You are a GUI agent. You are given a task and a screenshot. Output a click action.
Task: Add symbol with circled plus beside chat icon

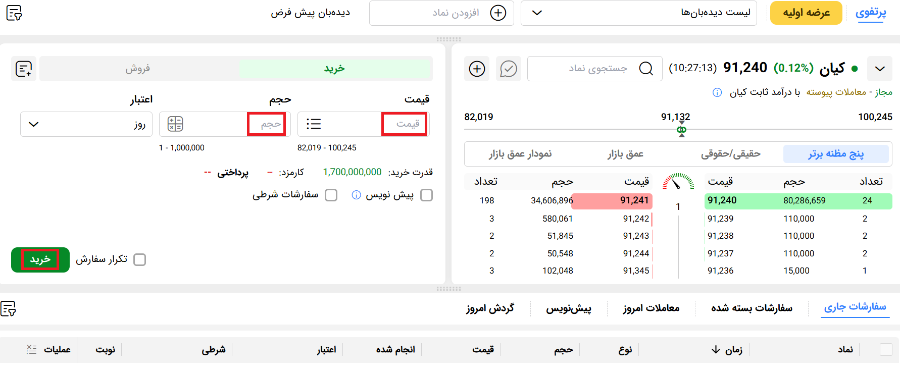477,69
